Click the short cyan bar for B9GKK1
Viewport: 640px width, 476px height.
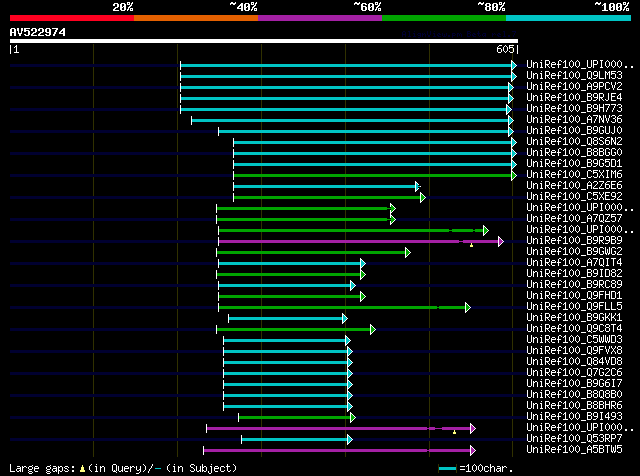coord(286,318)
